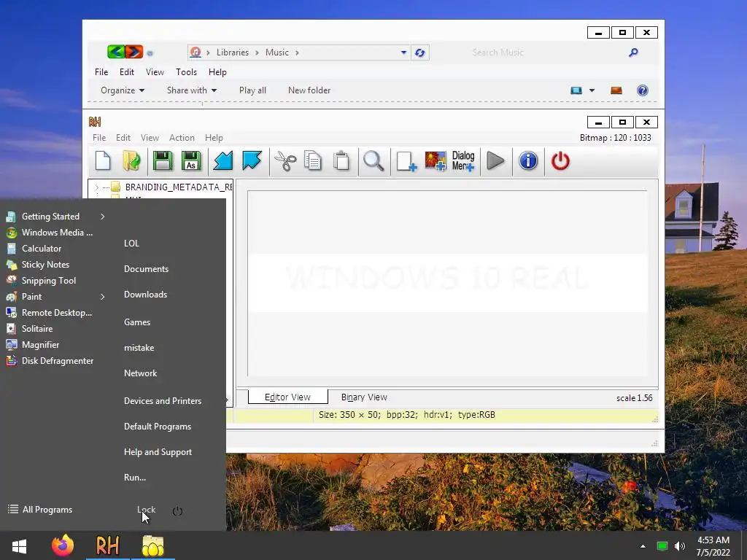Click the Explorer folder taskbar icon
This screenshot has height=560, width=747.
click(152, 545)
